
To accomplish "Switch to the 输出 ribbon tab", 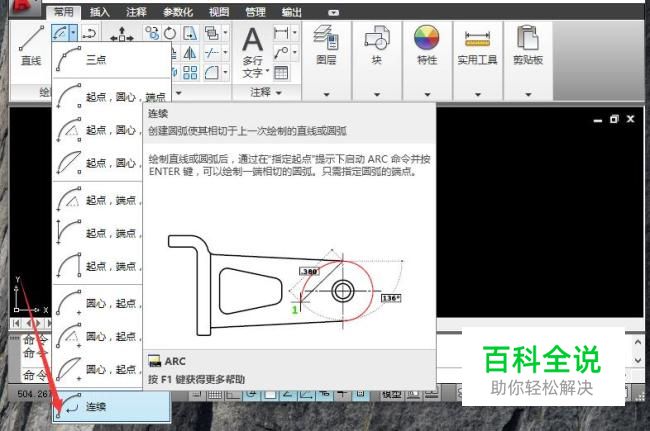I will (x=292, y=12).
